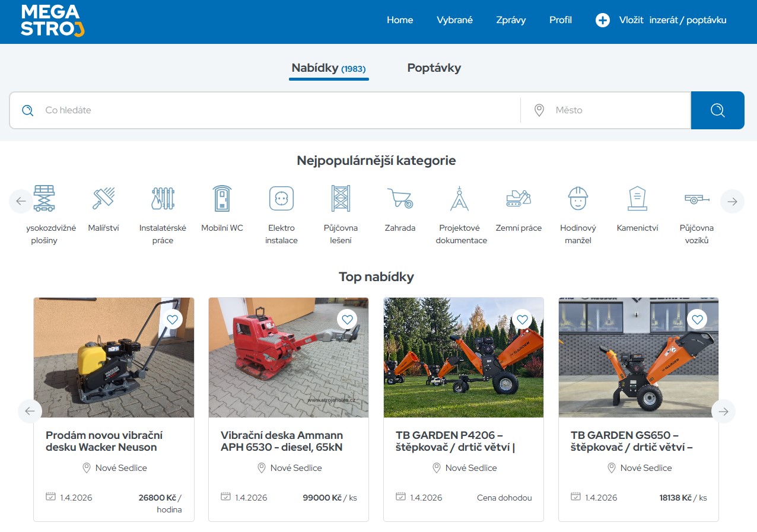Click the 26800 Kč price text
This screenshot has width=757, height=532.
click(x=157, y=498)
